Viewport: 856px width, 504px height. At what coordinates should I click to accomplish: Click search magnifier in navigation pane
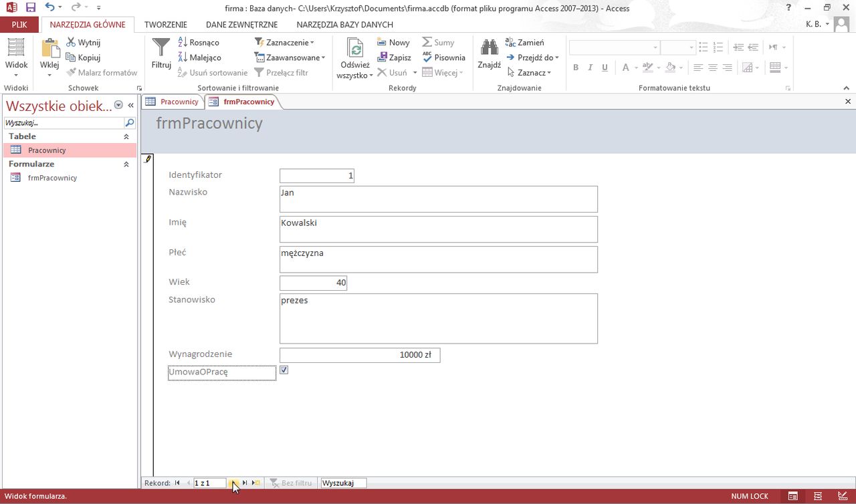130,123
